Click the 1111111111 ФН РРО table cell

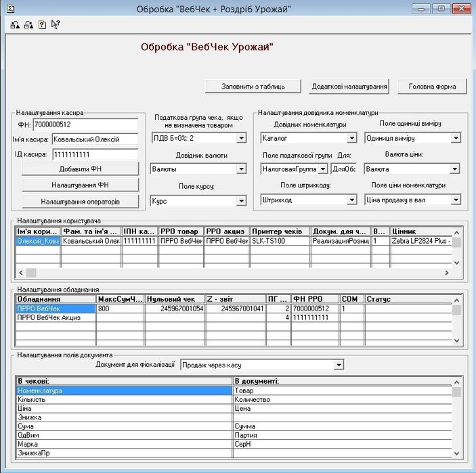pos(315,317)
